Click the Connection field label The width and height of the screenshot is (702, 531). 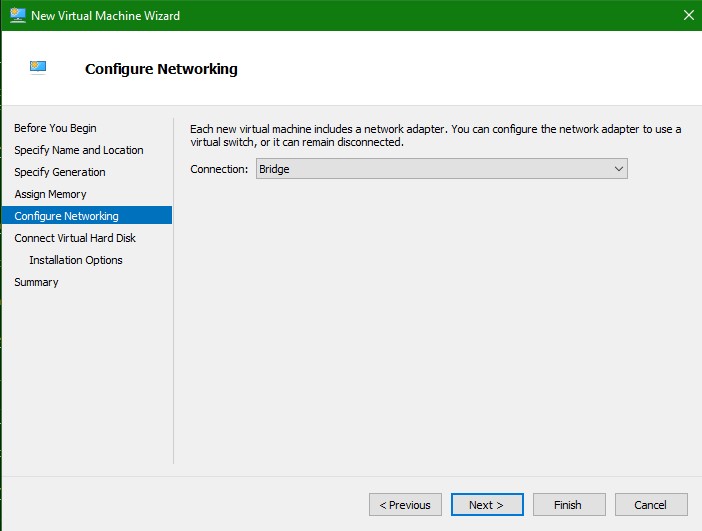click(x=219, y=169)
